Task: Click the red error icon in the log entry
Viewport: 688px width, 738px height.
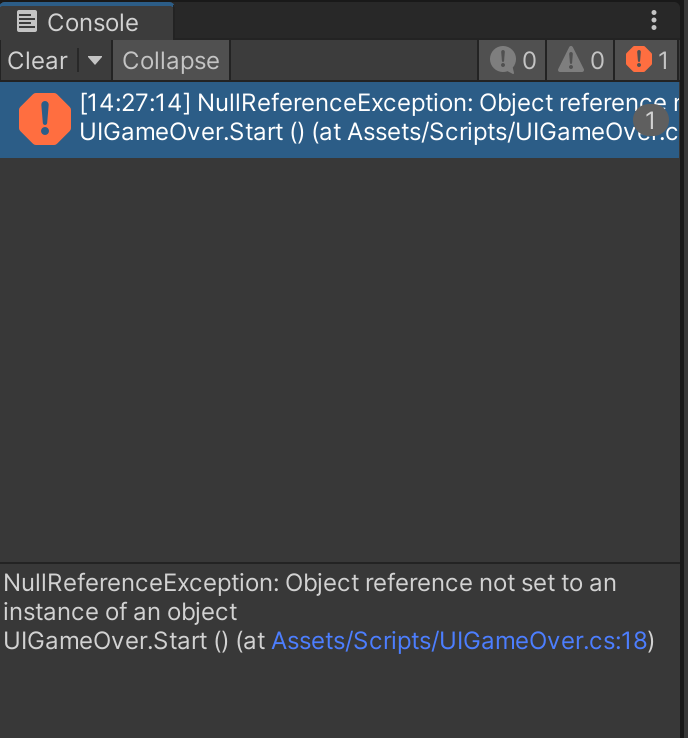Action: pyautogui.click(x=44, y=118)
